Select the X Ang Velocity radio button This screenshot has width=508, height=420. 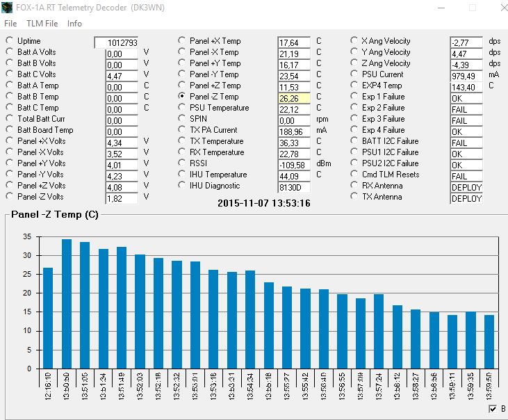tap(354, 40)
